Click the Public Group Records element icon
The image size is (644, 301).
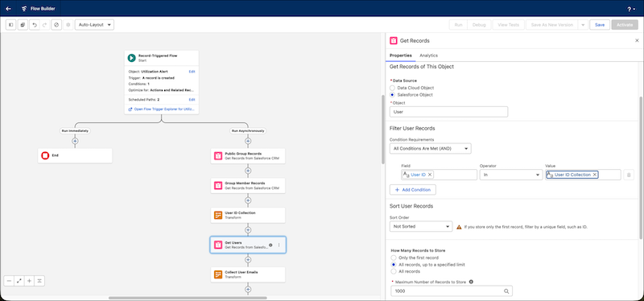pos(218,155)
